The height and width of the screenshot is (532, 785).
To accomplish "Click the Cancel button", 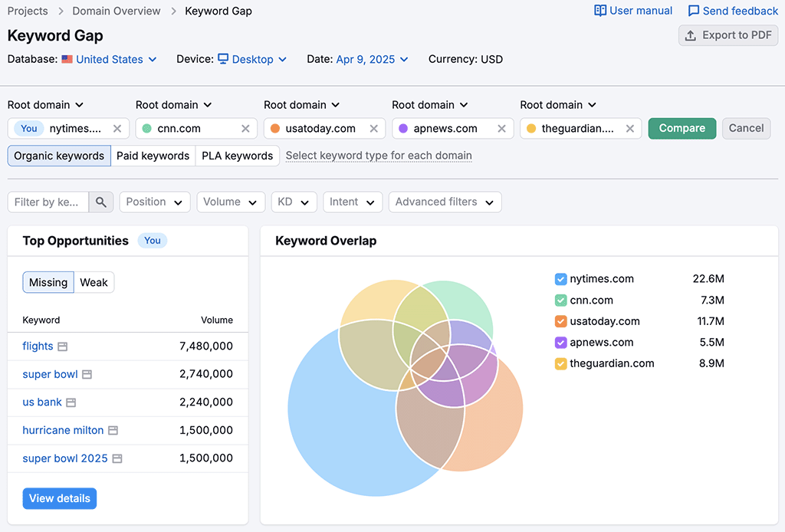I will 746,129.
